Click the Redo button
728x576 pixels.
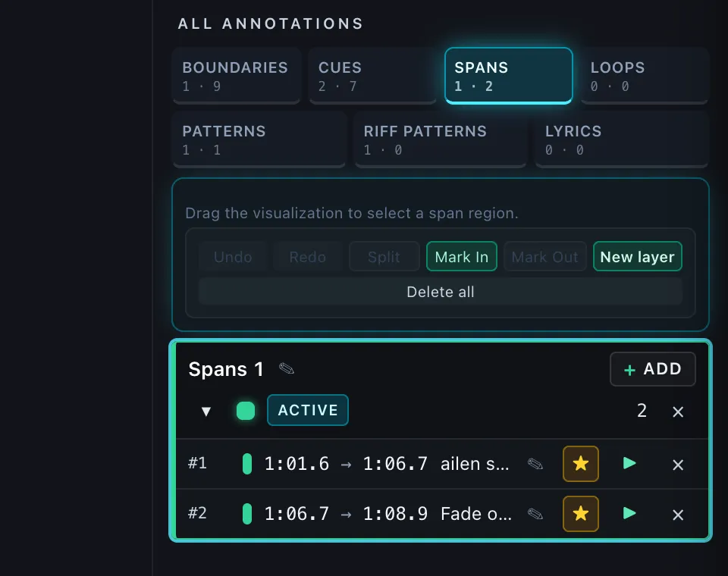[307, 256]
